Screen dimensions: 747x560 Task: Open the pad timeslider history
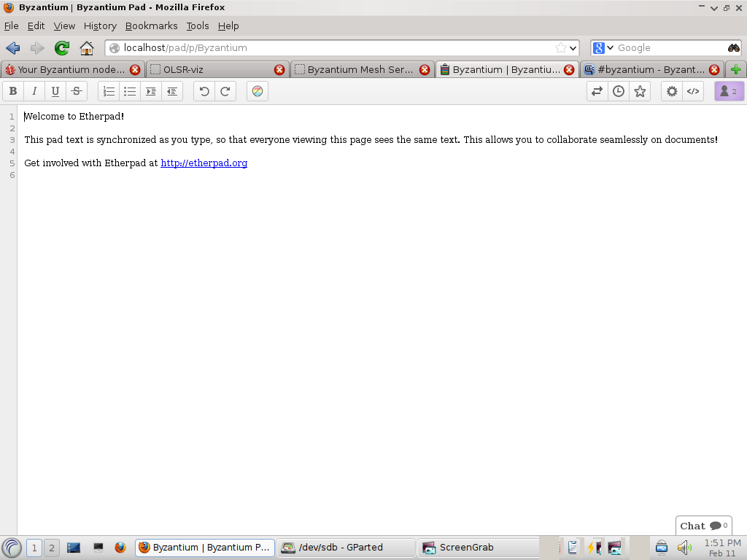(619, 91)
